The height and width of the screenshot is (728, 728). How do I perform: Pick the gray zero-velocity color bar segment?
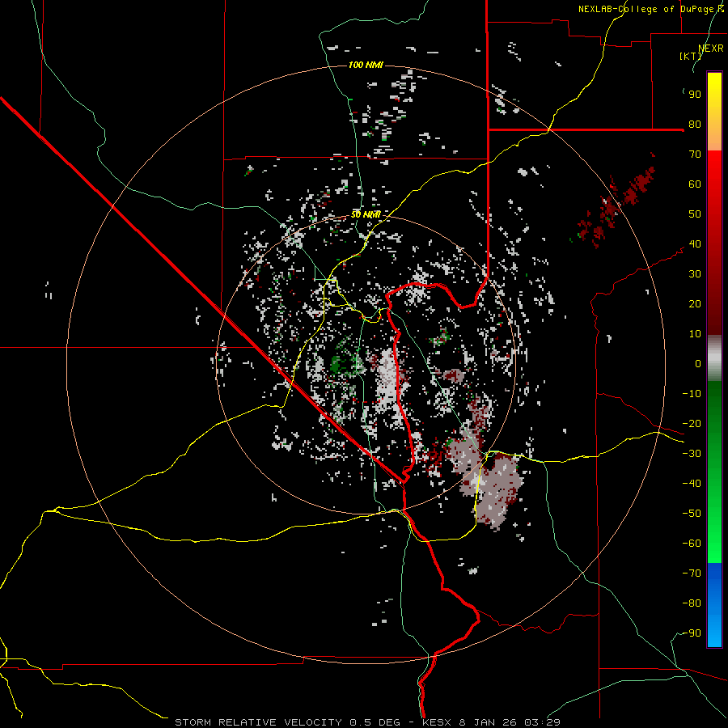coord(714,358)
